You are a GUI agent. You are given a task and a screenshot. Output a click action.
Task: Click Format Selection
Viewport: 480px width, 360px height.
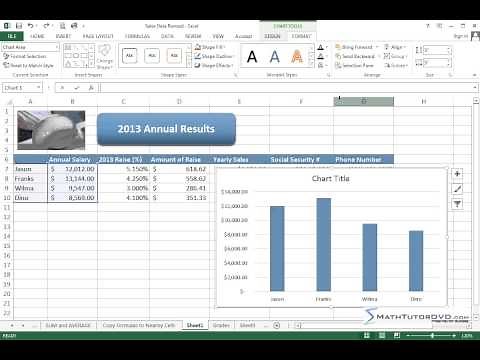click(x=25, y=56)
